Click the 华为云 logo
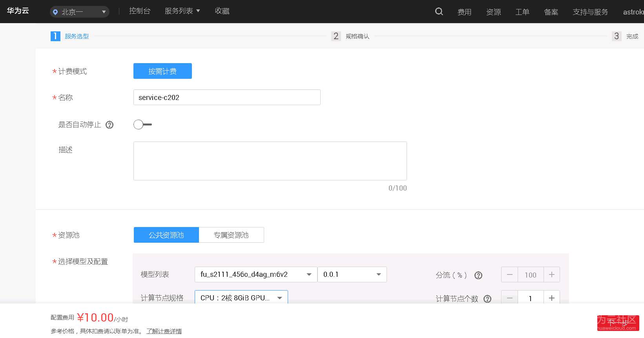Screen dimensions: 644x338 [x=18, y=11]
